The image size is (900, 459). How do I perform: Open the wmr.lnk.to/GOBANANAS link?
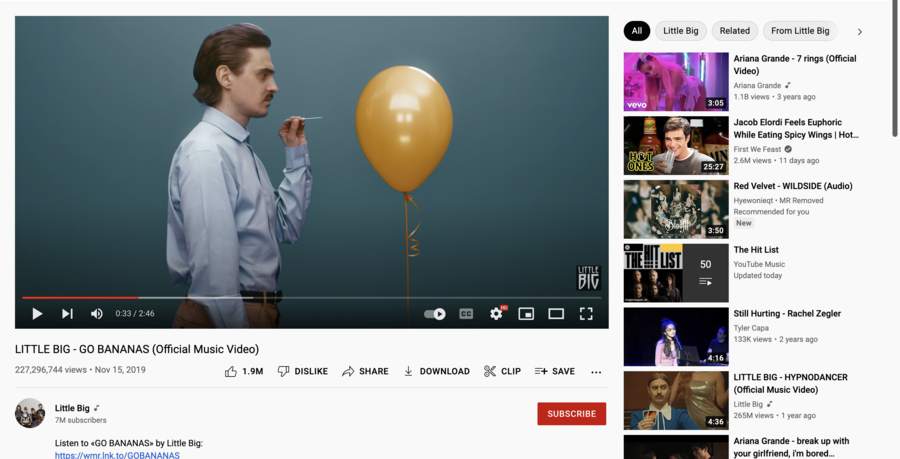click(117, 455)
